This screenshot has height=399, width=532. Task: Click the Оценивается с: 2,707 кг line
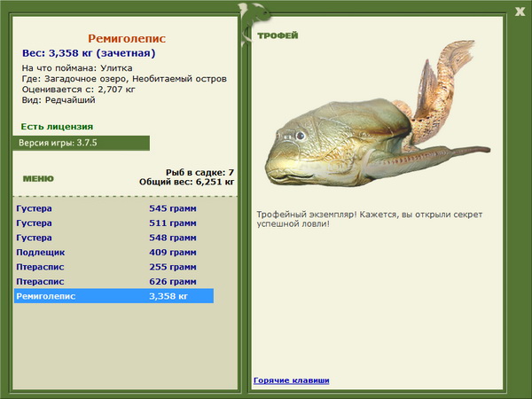[x=78, y=90]
